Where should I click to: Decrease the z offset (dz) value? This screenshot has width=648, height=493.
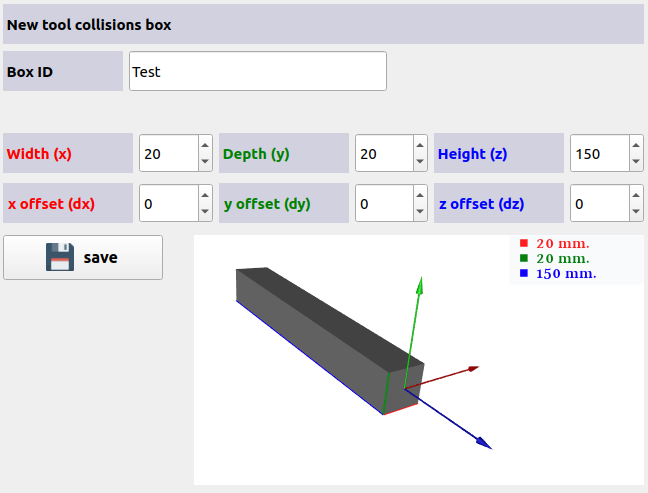pos(636,212)
